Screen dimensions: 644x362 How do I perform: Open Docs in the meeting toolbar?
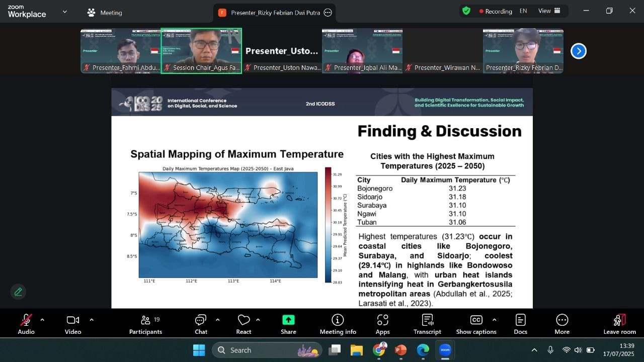click(520, 324)
